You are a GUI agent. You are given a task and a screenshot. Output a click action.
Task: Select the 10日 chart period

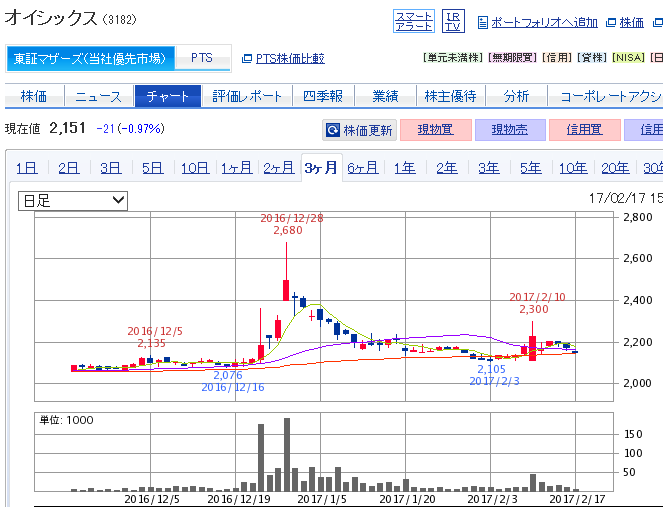coord(195,168)
